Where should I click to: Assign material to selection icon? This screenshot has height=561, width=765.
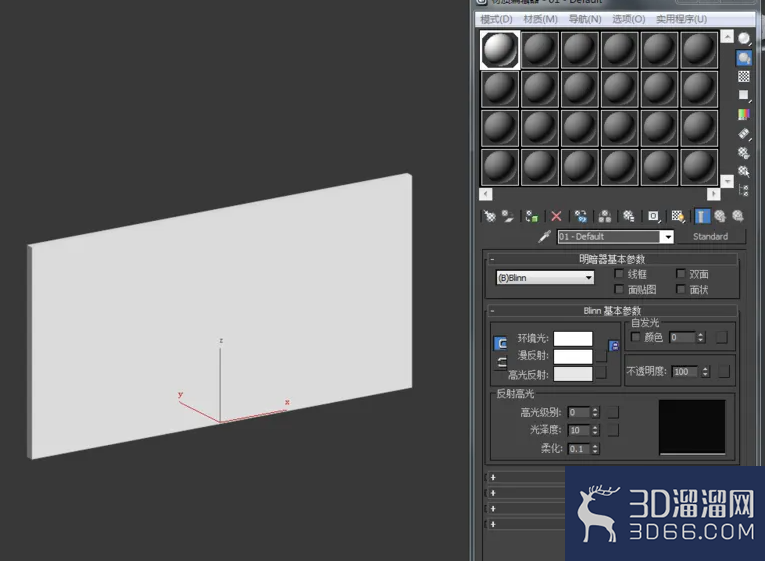pos(532,216)
